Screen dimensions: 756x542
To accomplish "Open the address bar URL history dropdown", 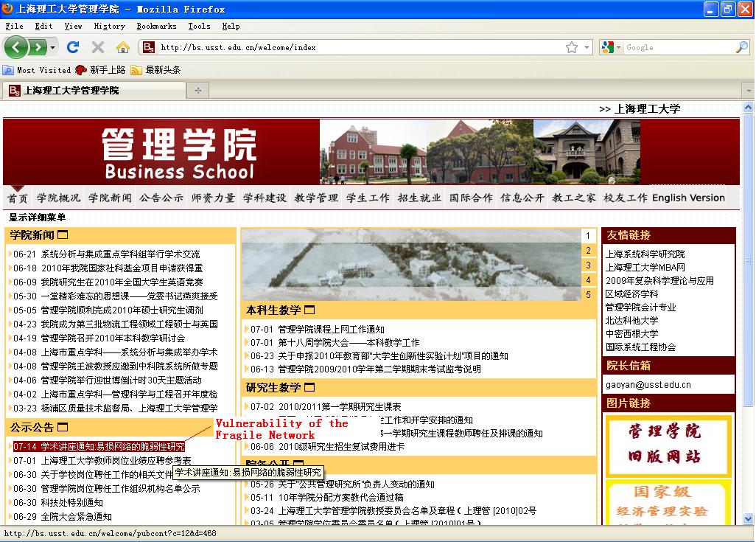I will (587, 47).
